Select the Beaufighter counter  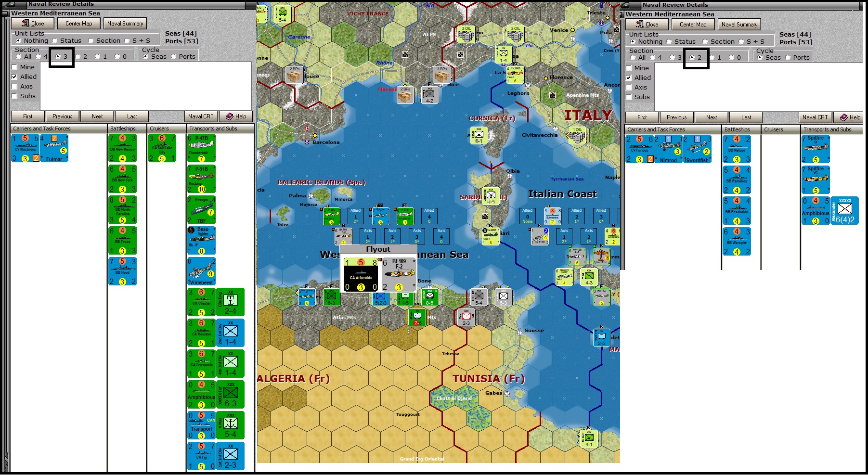click(x=202, y=241)
